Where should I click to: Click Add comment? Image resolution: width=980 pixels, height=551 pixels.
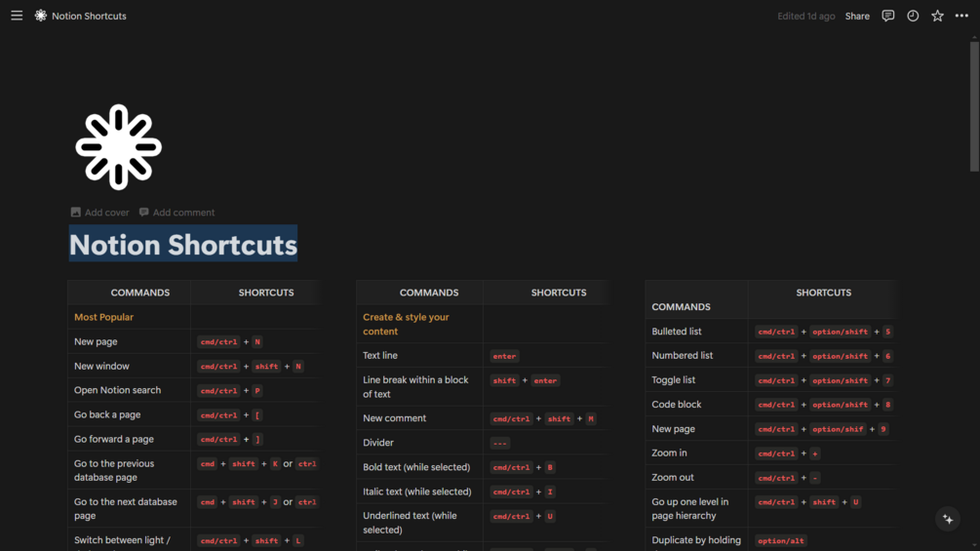[x=176, y=213]
